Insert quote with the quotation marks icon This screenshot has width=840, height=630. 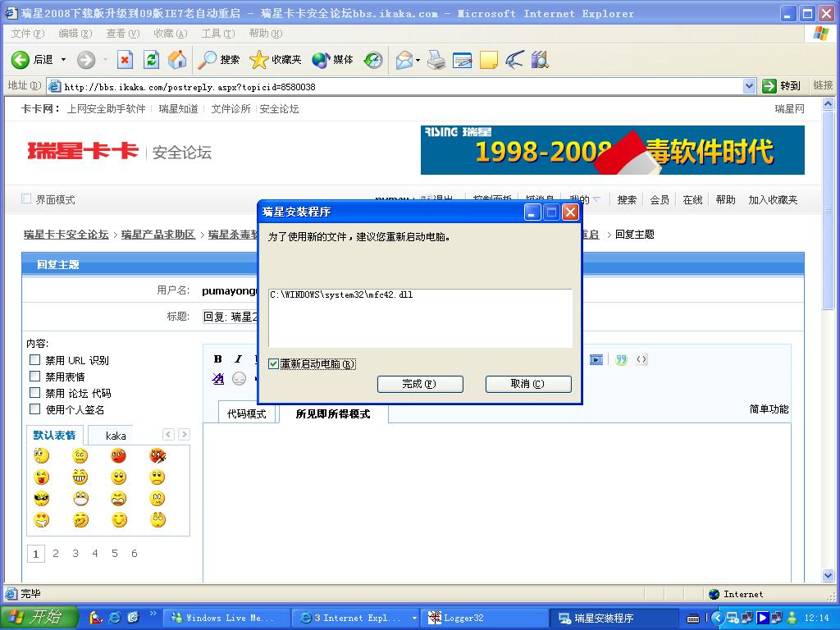tap(621, 359)
